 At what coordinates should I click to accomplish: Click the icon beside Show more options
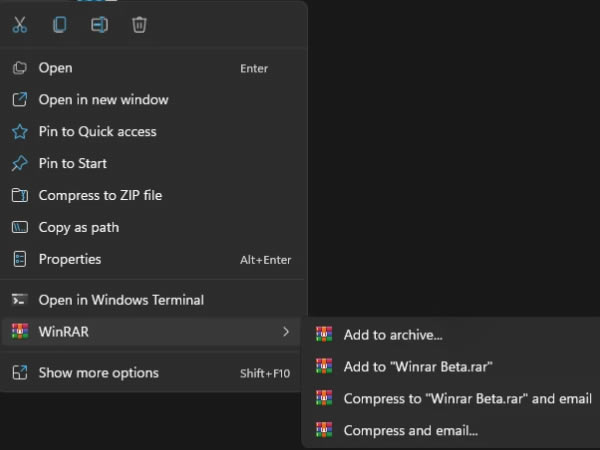20,373
